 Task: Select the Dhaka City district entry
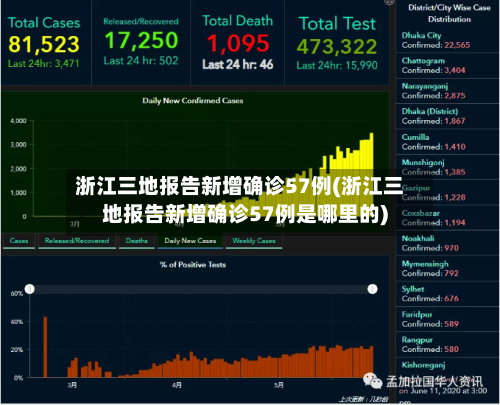point(447,40)
